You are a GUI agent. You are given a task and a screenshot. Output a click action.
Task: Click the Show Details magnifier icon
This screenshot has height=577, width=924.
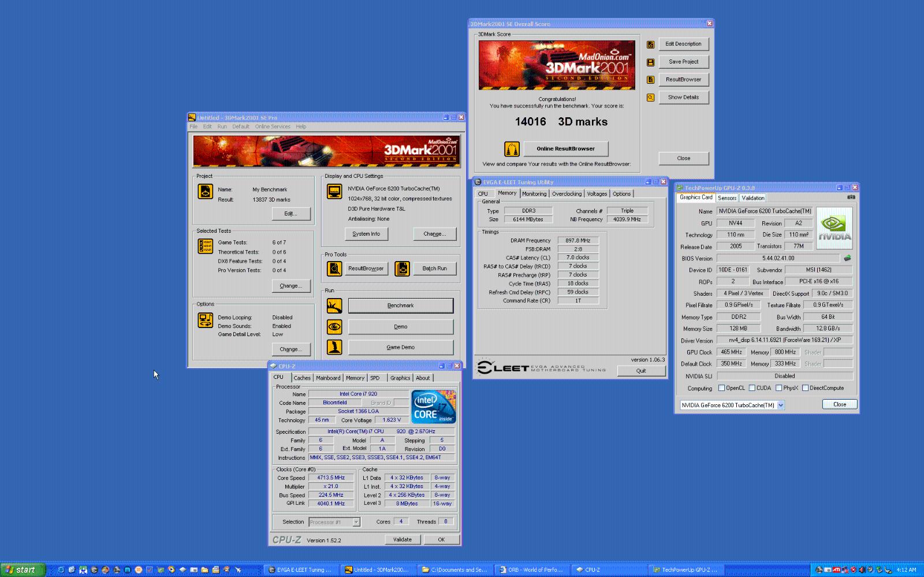[x=650, y=98]
